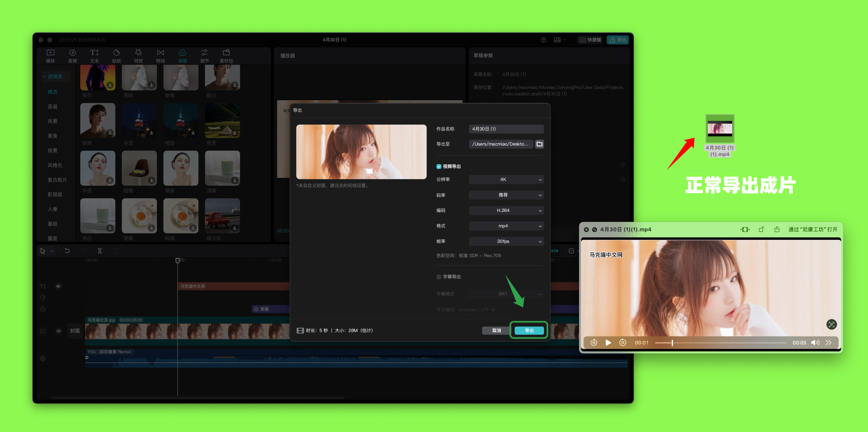Switch to the 滤镜 tab
The image size is (868, 432).
point(182,56)
